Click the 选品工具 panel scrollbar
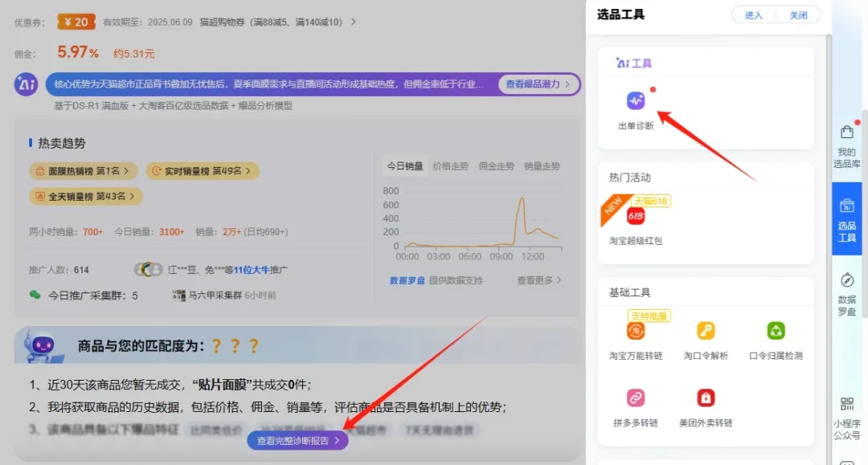The image size is (868, 465). click(829, 249)
